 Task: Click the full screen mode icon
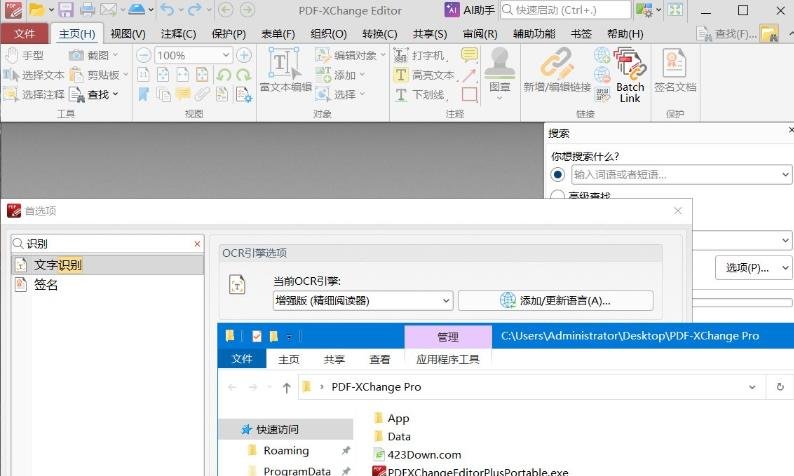pos(675,10)
